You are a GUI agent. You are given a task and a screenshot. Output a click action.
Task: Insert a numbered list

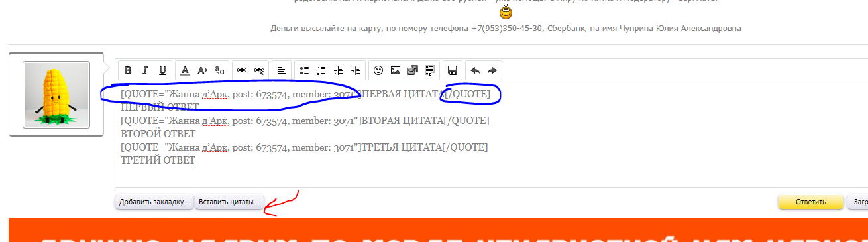pos(321,70)
